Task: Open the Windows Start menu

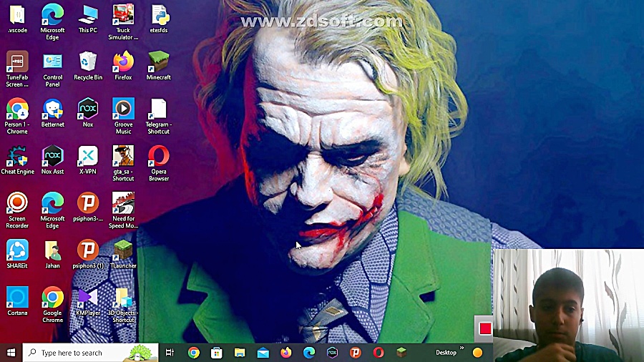Action: pyautogui.click(x=11, y=353)
